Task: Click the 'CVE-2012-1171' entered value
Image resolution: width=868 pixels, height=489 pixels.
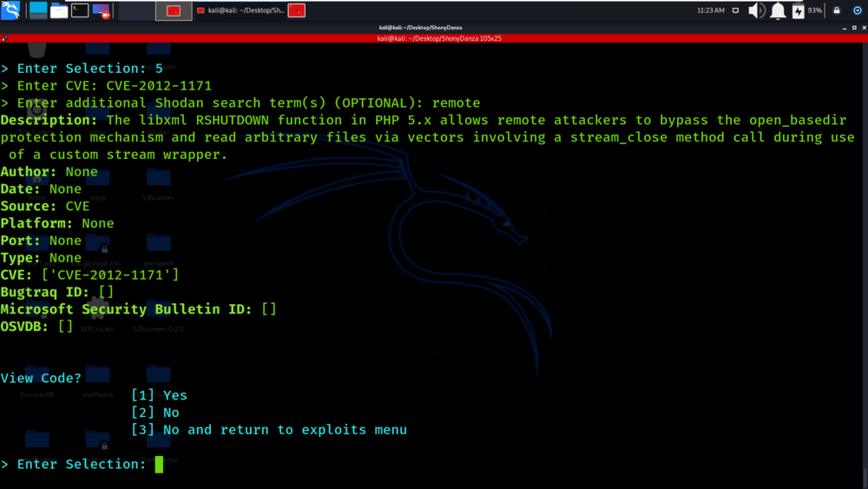Action: click(x=159, y=85)
